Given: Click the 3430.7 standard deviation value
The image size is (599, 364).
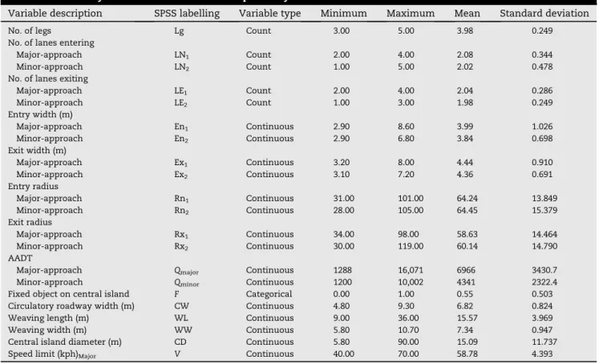Looking at the screenshot, I should [544, 270].
